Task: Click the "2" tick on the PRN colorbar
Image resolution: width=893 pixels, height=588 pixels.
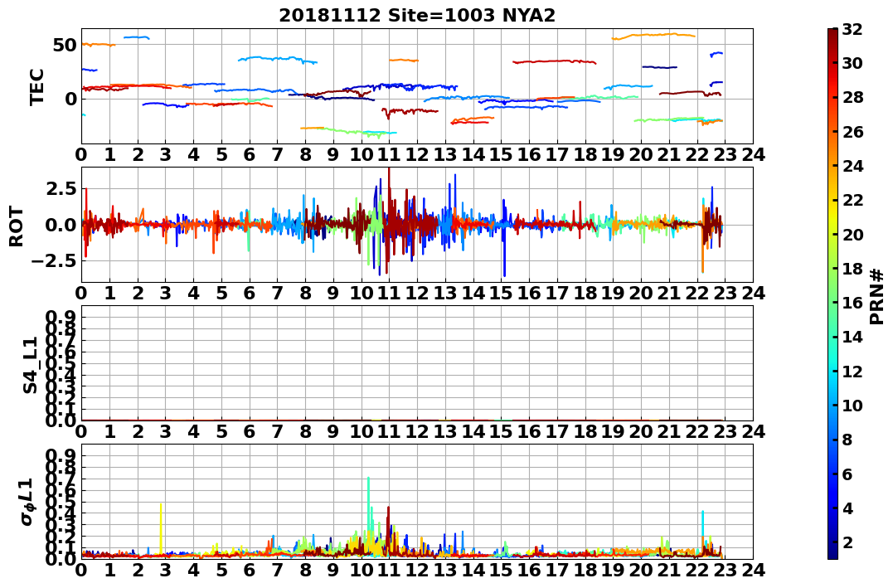Action: coord(848,542)
